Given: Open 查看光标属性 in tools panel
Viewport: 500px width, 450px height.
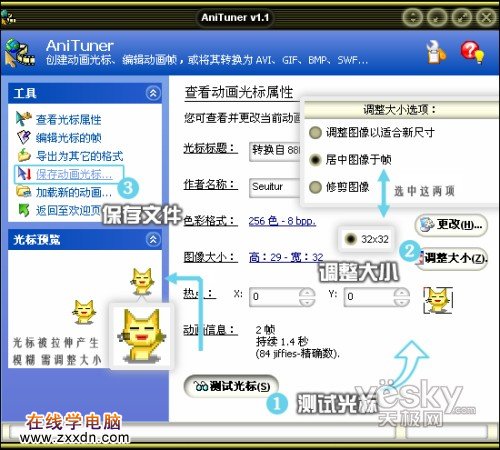Looking at the screenshot, I should [x=68, y=119].
